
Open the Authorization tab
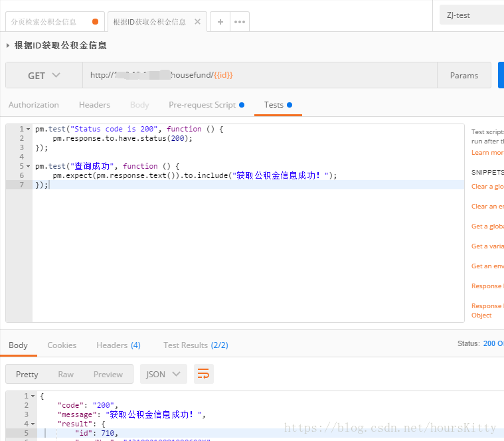tap(34, 105)
